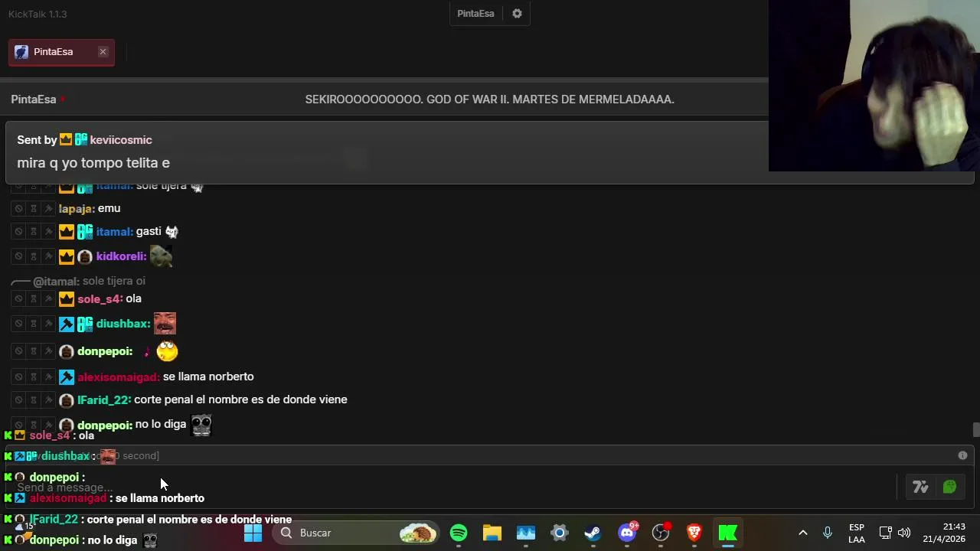Open OBS Studio from taskbar
Screen dimensions: 980x551
point(661,533)
